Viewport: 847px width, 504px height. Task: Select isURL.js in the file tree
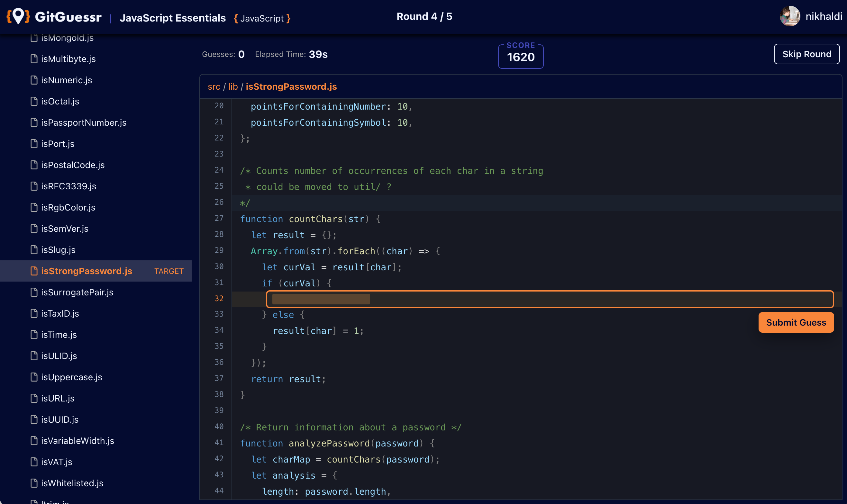[x=58, y=398]
